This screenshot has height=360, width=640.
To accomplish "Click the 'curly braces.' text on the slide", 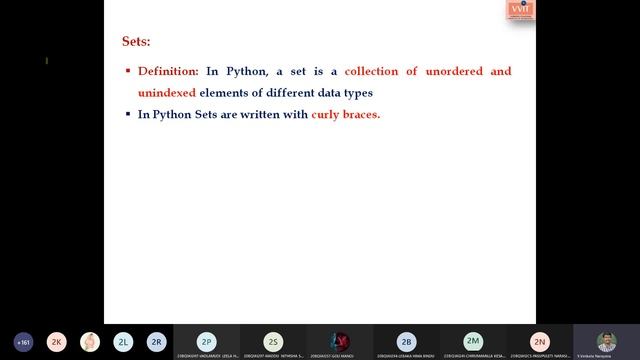I will [346, 115].
